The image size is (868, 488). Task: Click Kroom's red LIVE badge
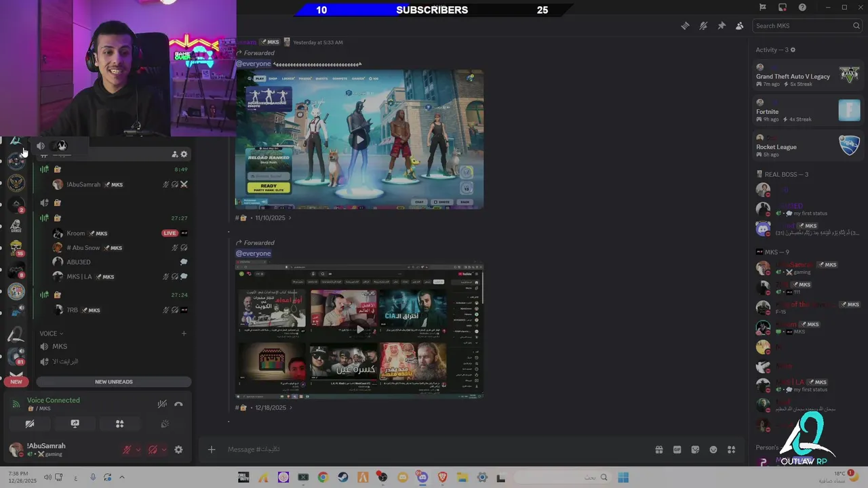coord(170,233)
